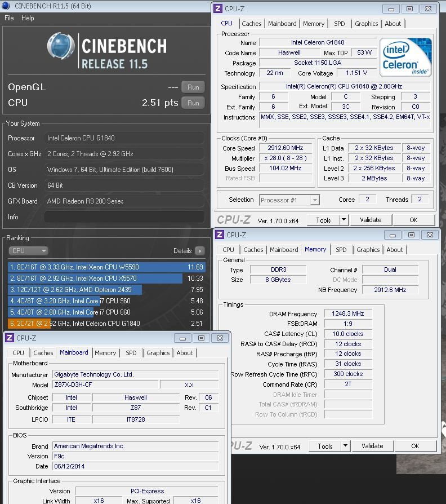
Task: Click Core Speed value 2912.60 MHz
Action: tap(286, 148)
